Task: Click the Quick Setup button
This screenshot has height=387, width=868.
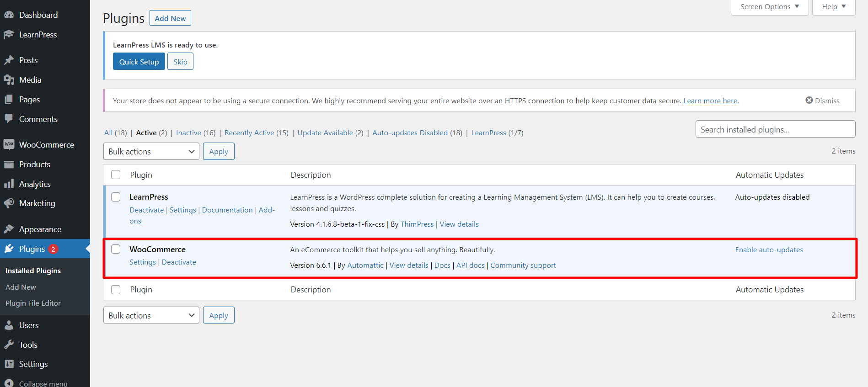Action: [139, 62]
